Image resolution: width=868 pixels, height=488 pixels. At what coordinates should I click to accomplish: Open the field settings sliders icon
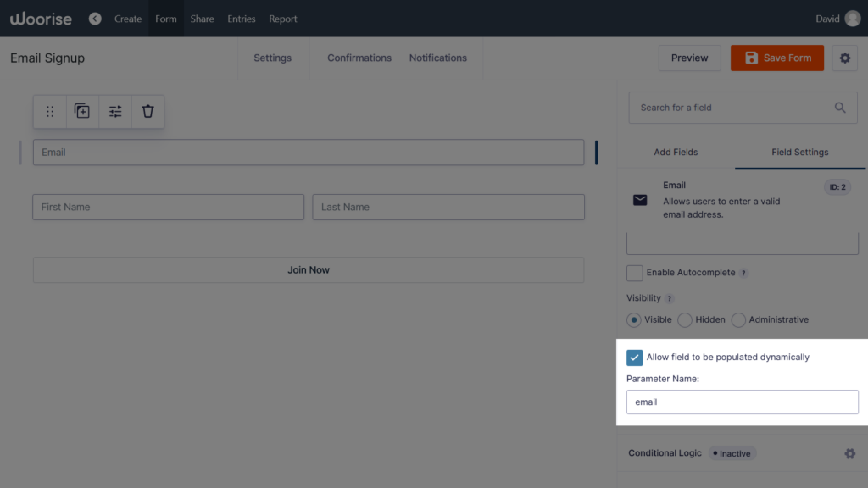[x=114, y=111]
